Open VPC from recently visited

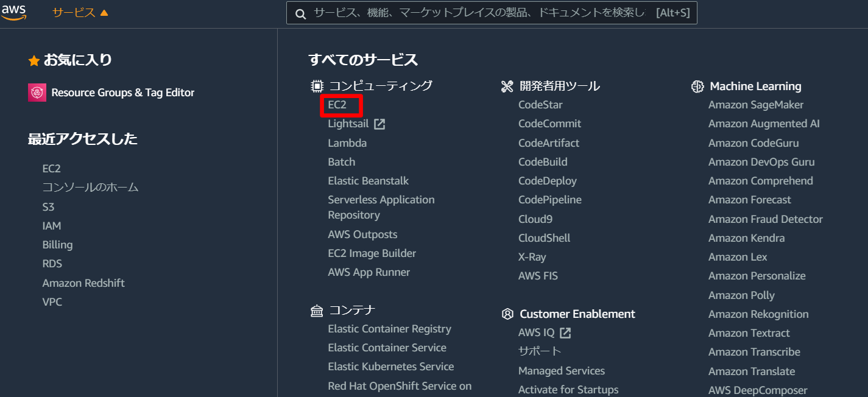(x=52, y=302)
